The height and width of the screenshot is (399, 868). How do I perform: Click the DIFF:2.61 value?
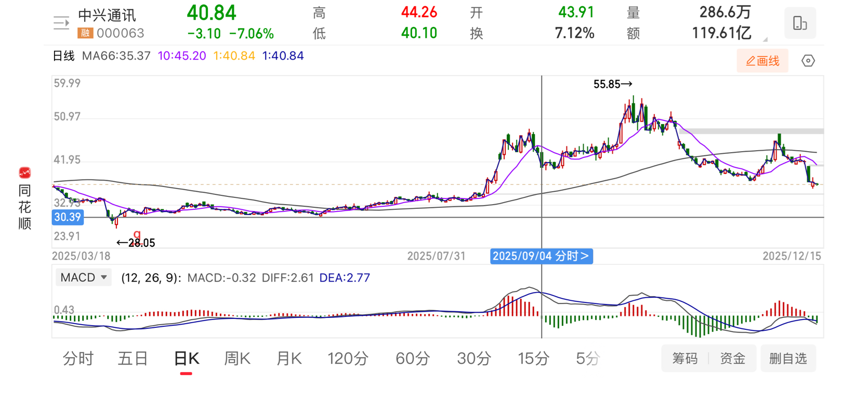(x=288, y=278)
